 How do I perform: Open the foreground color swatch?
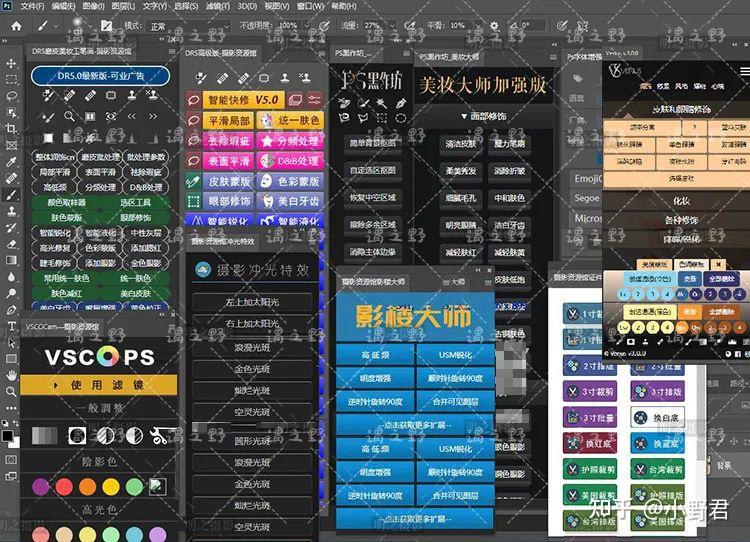(8, 436)
